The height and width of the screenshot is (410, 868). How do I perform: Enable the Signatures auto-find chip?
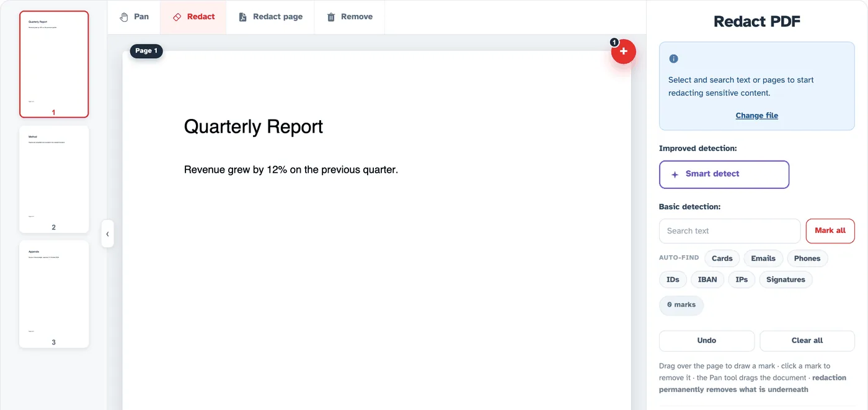(x=786, y=279)
